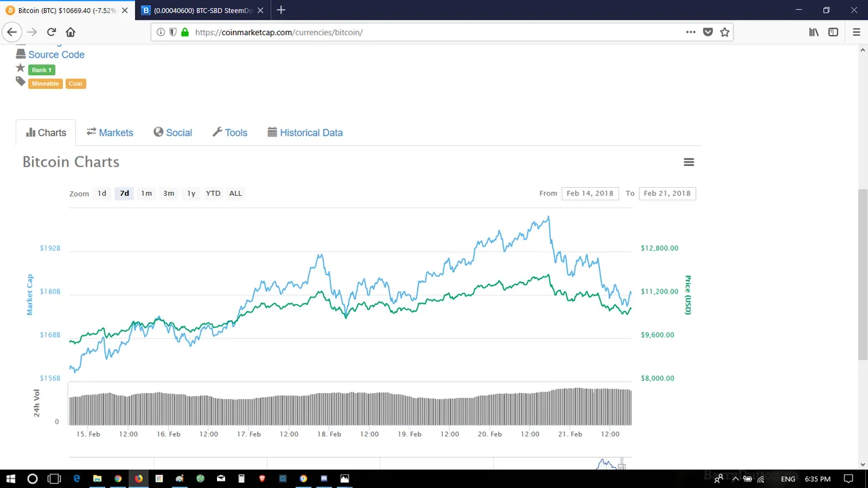This screenshot has height=488, width=868.
Task: Click the scrollbar down arrow
Action: click(x=863, y=464)
